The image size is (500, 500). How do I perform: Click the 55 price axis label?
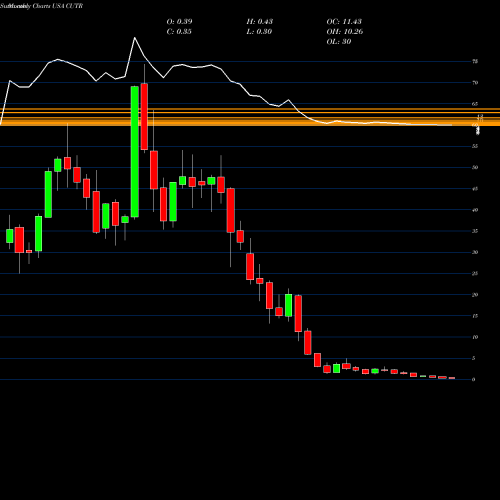pos(475,146)
